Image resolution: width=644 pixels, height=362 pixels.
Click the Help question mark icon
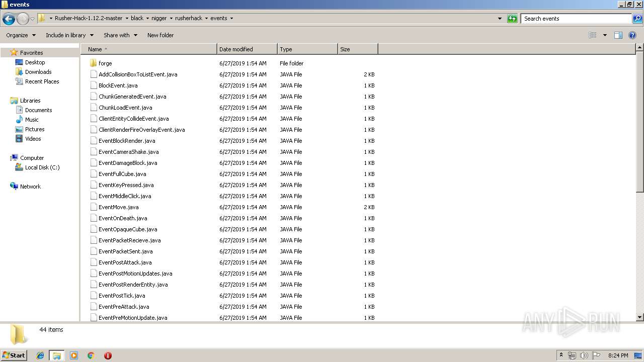(633, 35)
